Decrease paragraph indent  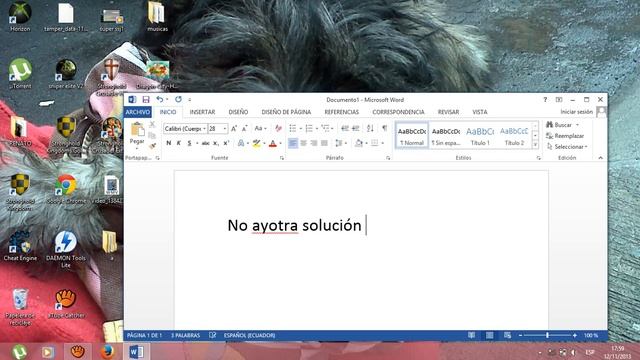(345, 129)
